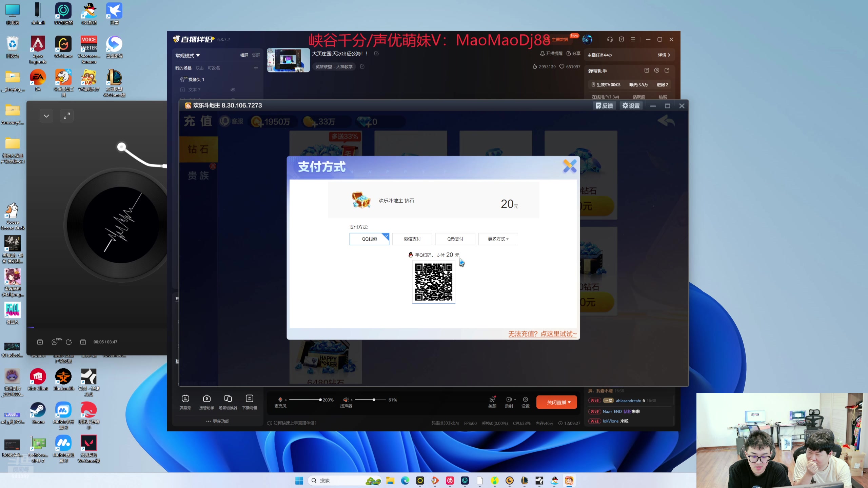The image size is (868, 488).
Task: Click 弹幕助手 list icon
Action: [x=647, y=70]
